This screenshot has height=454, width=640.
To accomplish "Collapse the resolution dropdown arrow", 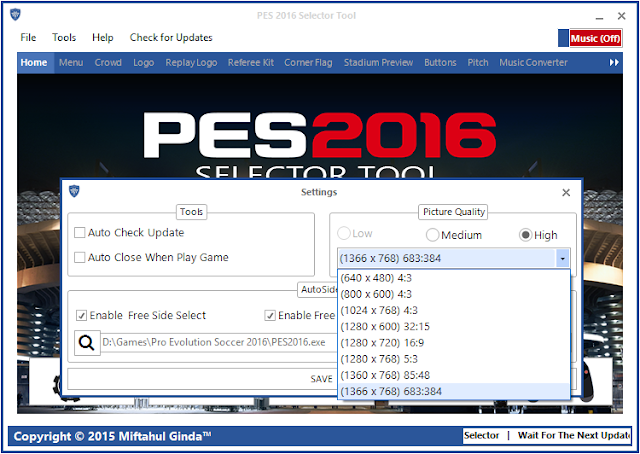I will 562,258.
